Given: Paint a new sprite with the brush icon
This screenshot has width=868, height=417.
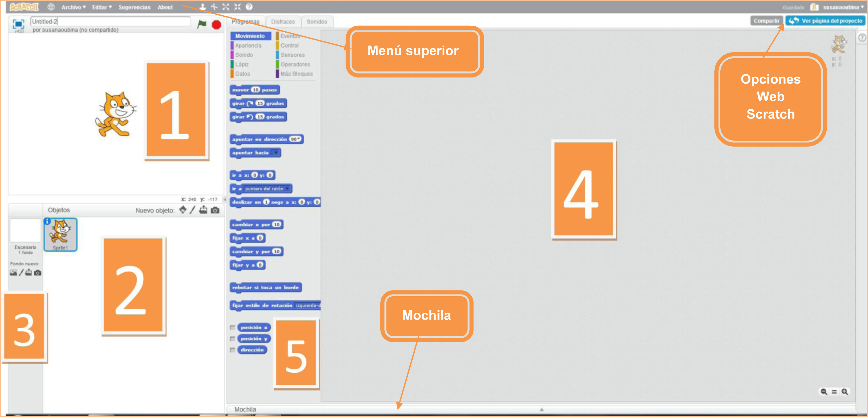Looking at the screenshot, I should pyautogui.click(x=192, y=210).
